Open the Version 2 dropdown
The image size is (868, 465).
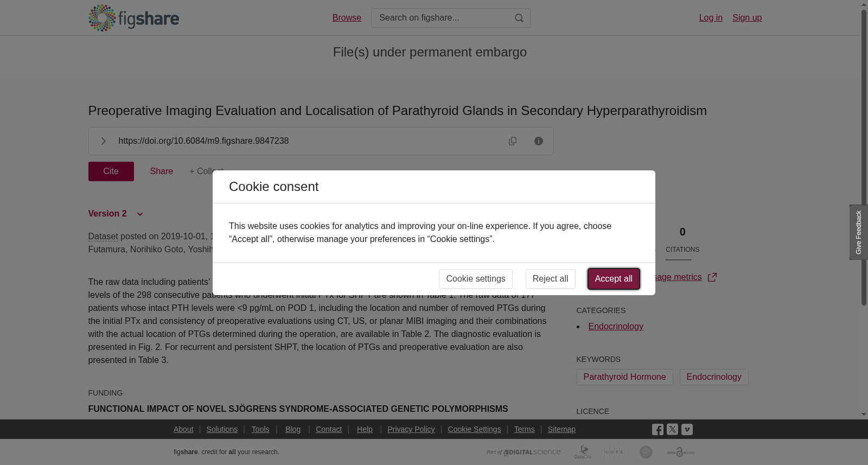pyautogui.click(x=116, y=214)
